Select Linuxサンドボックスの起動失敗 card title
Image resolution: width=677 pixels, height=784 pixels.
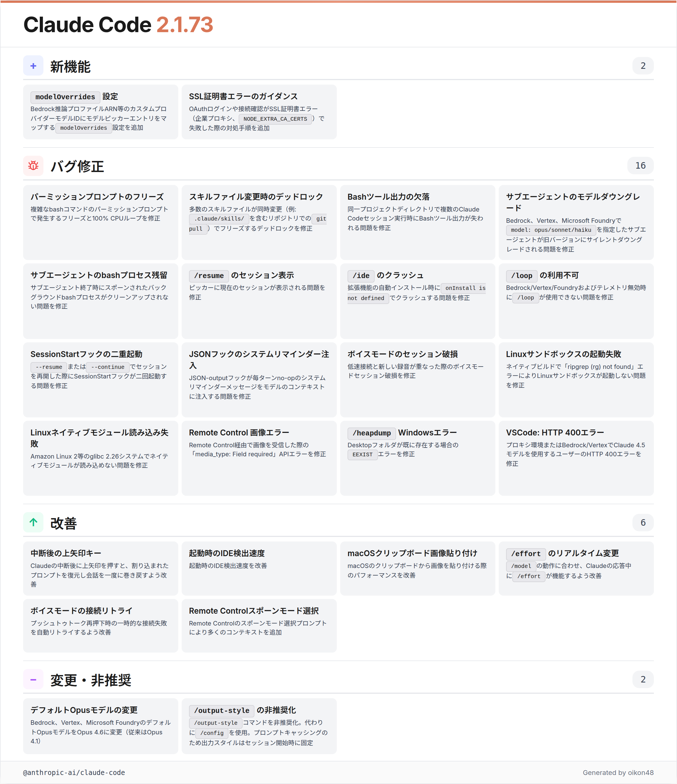tap(564, 354)
